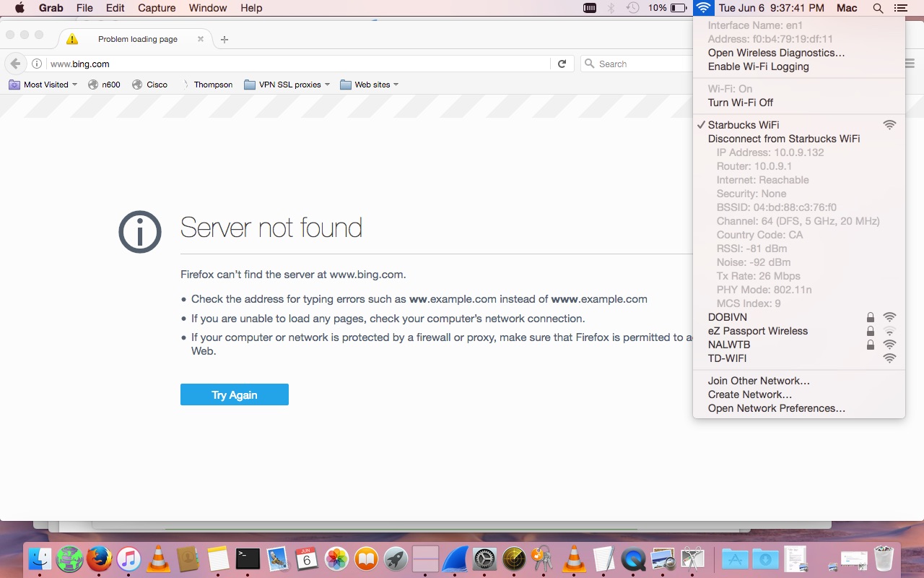Open the Notes app in Dock

click(218, 558)
